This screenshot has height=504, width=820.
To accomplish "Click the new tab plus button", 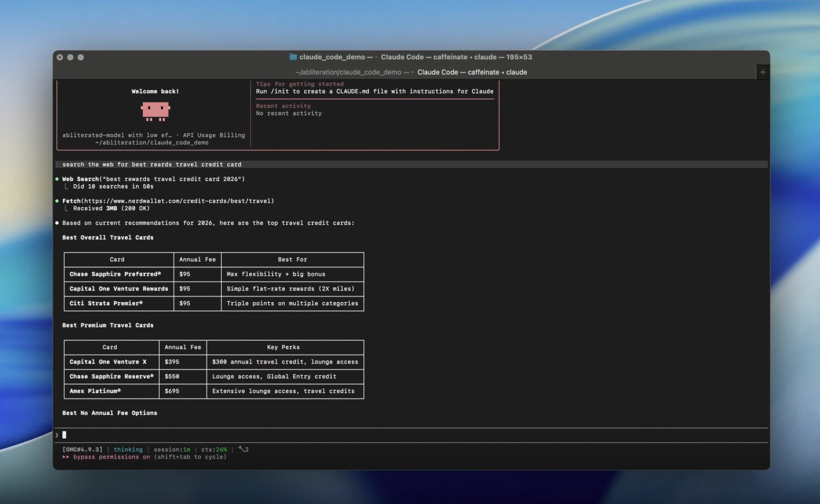I will 763,72.
